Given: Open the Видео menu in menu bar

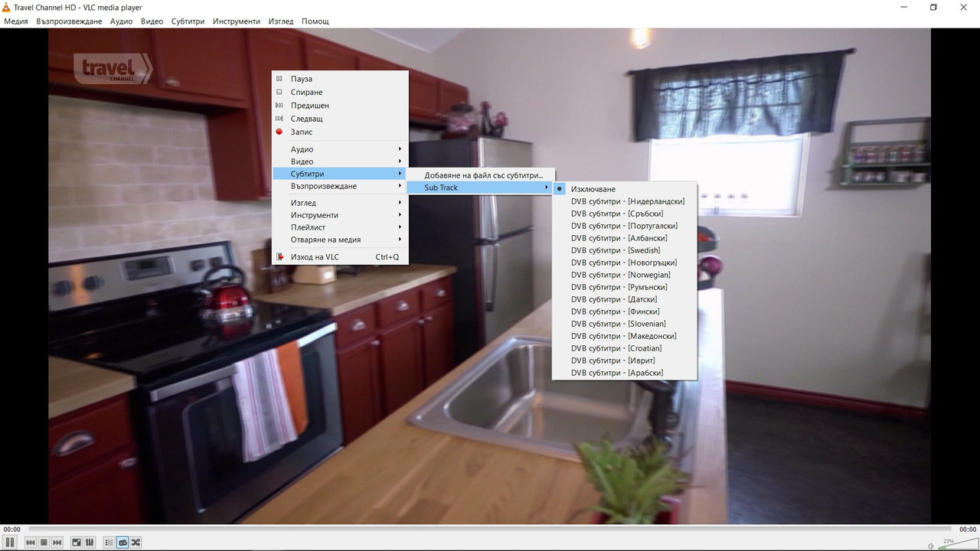Looking at the screenshot, I should coord(152,21).
